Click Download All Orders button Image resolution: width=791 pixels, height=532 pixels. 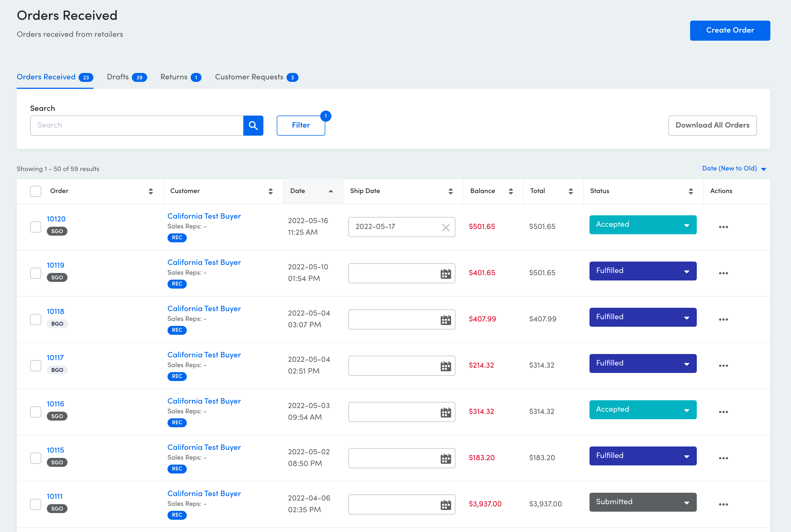click(x=712, y=126)
